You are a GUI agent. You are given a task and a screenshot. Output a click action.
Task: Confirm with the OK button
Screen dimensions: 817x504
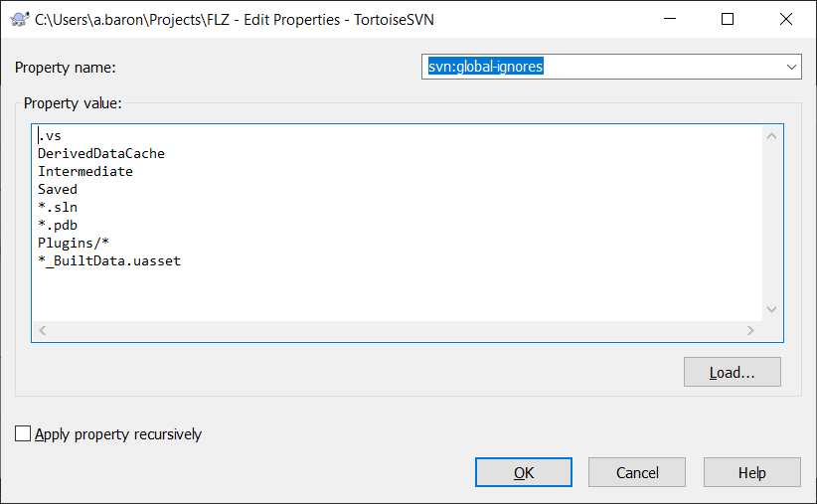tap(523, 472)
